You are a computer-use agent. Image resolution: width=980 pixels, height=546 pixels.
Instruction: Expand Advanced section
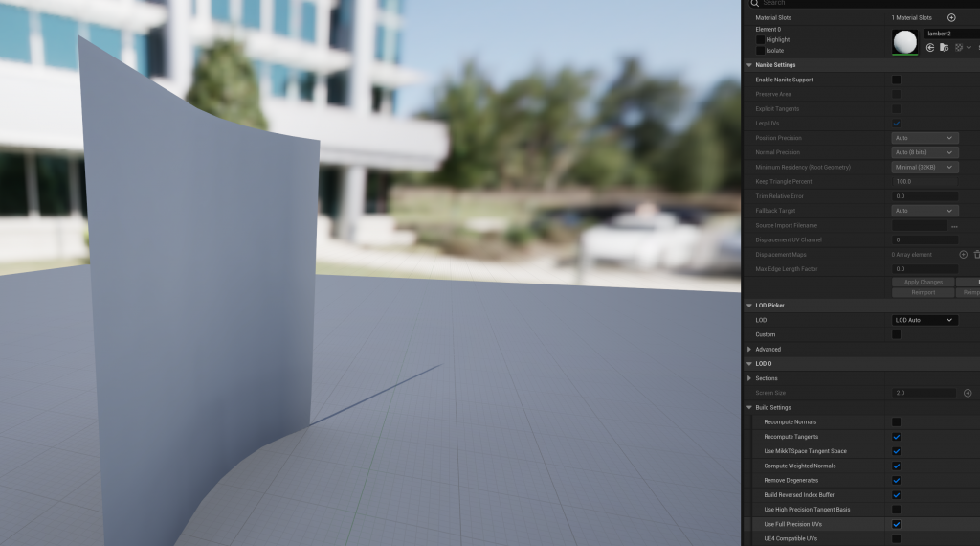(x=748, y=349)
